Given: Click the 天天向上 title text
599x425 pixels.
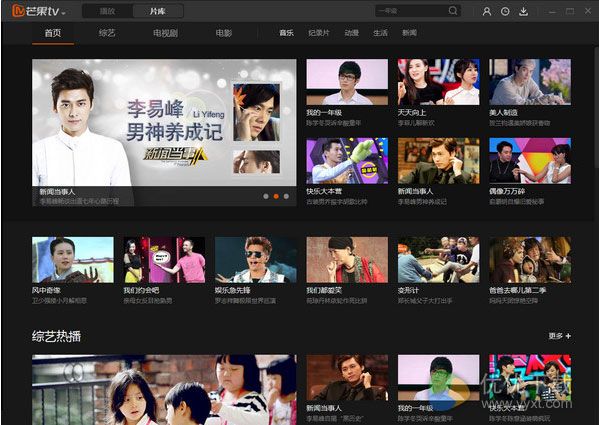Looking at the screenshot, I should point(412,113).
